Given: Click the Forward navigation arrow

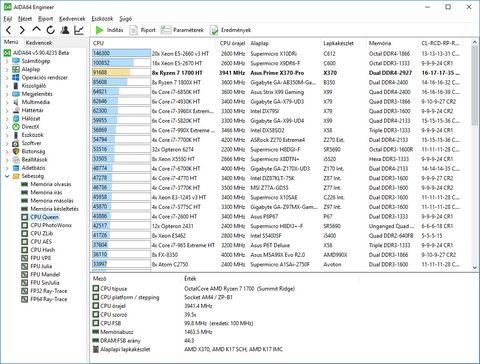Looking at the screenshot, I should [22, 30].
